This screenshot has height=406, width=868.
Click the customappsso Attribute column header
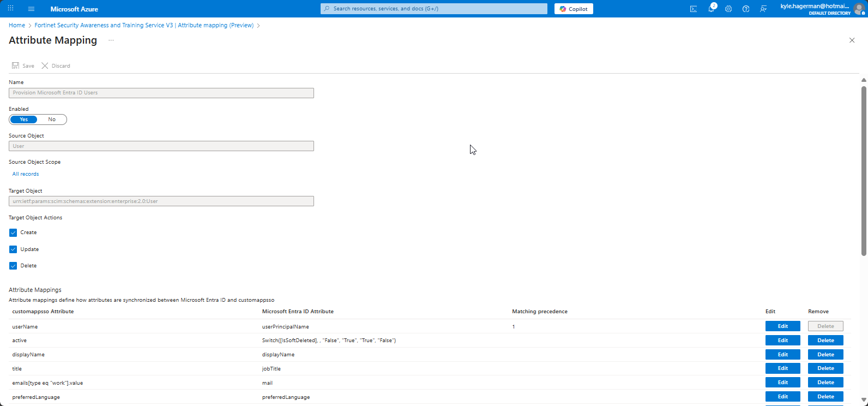[43, 312]
